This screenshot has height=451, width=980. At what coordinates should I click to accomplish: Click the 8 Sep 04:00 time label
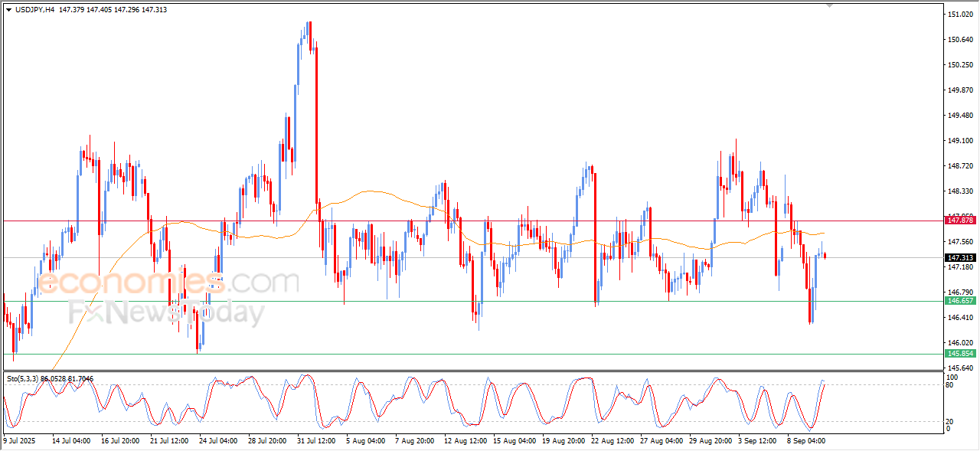(805, 441)
